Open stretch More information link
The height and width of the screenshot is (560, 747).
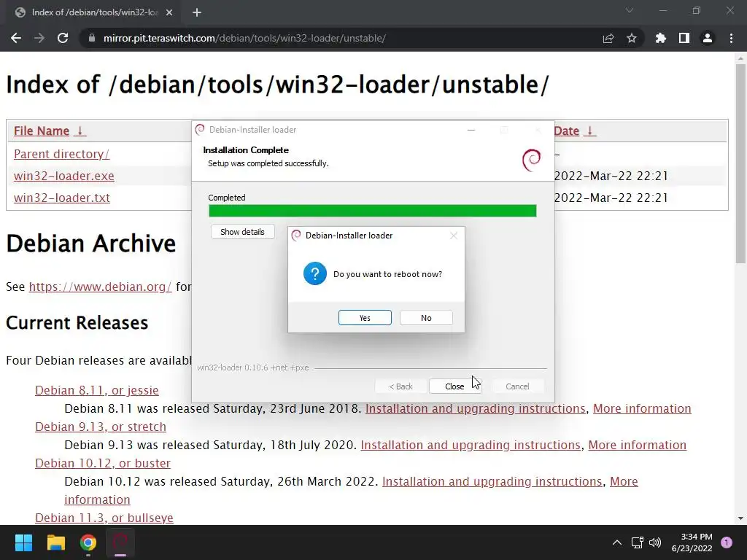(x=638, y=445)
